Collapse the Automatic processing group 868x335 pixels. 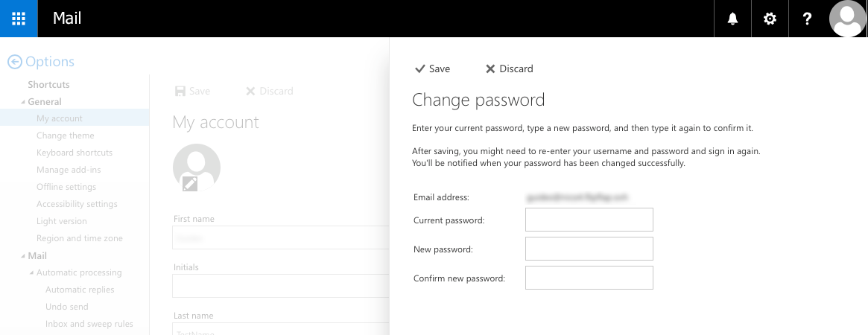31,273
